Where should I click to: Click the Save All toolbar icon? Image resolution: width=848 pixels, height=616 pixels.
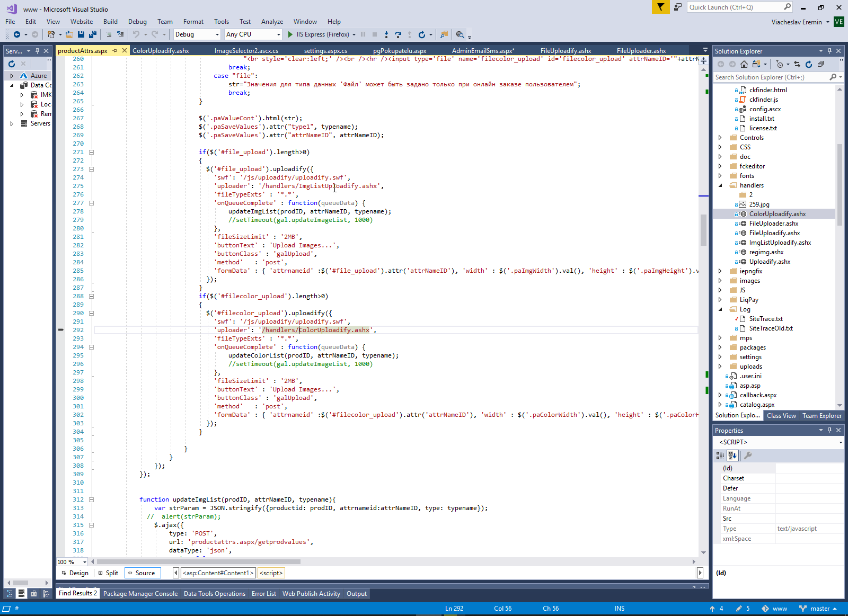[92, 34]
